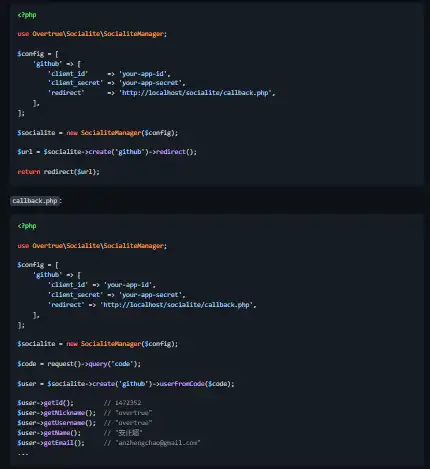Screen dimensions: 430x469
Task: Click the "use Overtrue\Socialite" line below the callback.php label
Action: click(92, 246)
